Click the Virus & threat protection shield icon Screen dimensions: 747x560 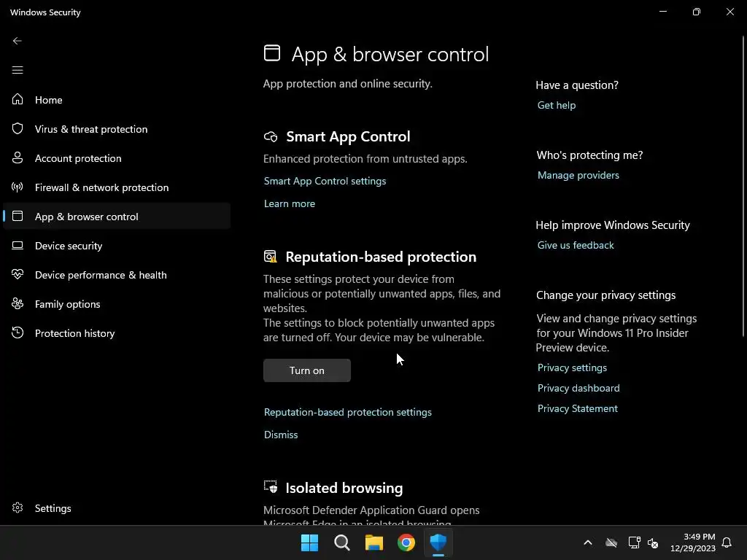coord(18,128)
